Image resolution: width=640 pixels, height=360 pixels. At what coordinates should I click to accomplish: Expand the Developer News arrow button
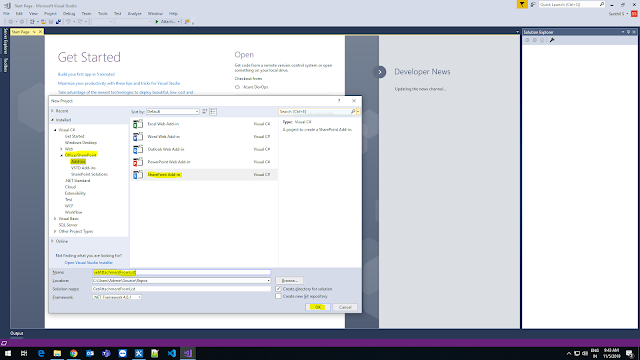pos(380,72)
